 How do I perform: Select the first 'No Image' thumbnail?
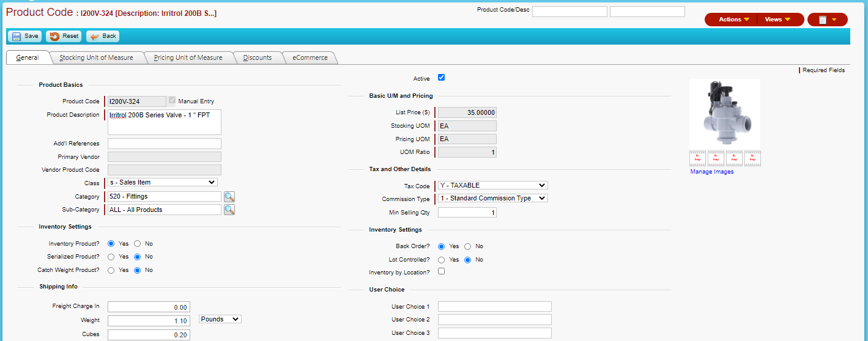point(698,159)
